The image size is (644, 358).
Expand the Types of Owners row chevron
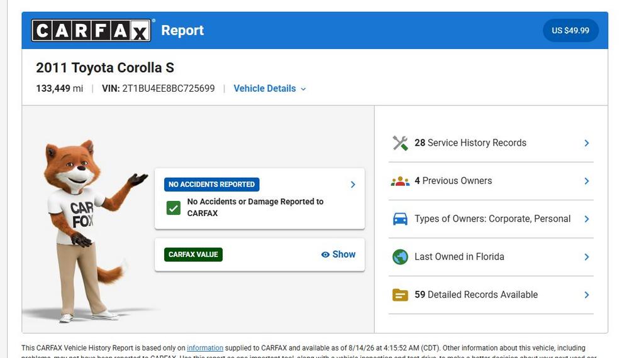(x=587, y=219)
